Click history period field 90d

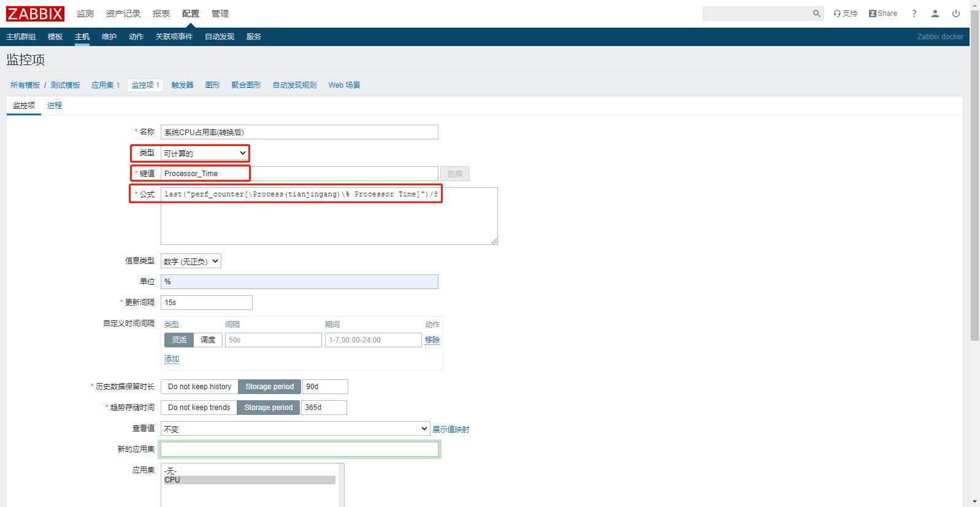[325, 387]
